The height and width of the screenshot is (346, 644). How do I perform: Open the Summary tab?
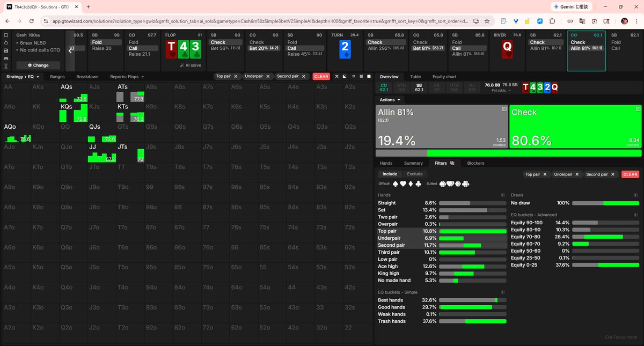413,163
